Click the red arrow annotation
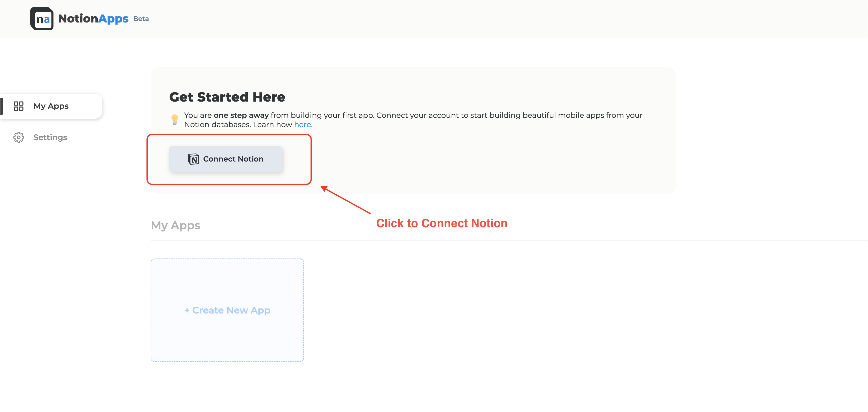The image size is (868, 412). pyautogui.click(x=346, y=200)
